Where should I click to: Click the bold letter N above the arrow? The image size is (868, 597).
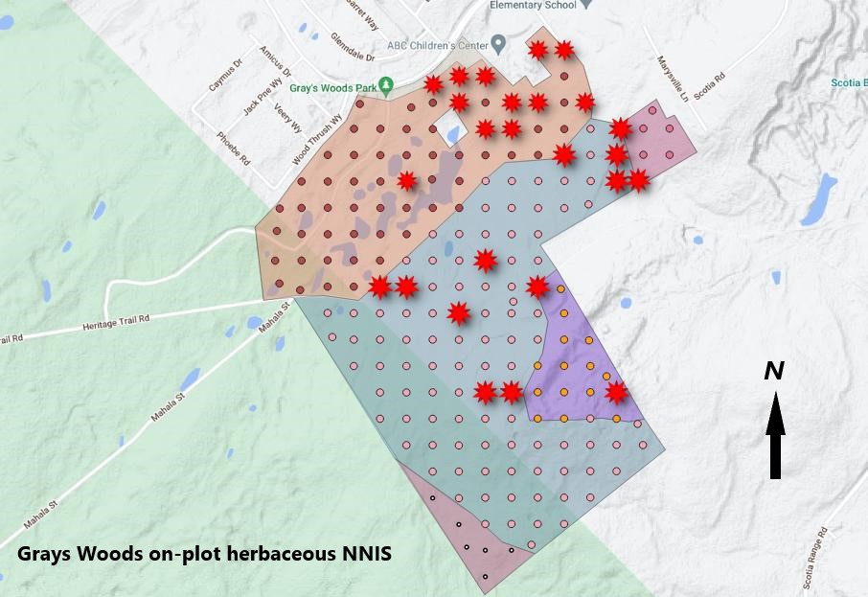[x=774, y=371]
